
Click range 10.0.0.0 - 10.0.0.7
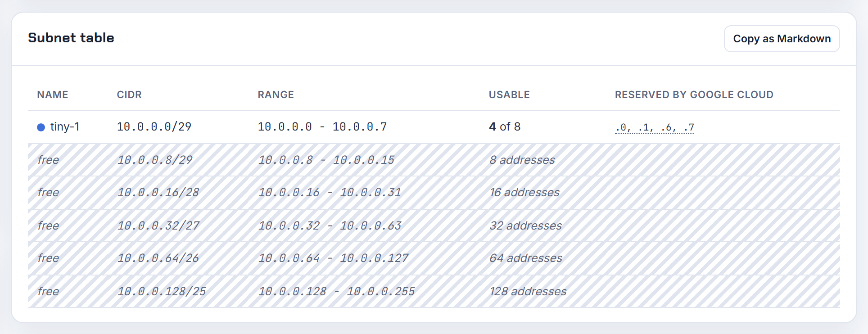(x=322, y=127)
